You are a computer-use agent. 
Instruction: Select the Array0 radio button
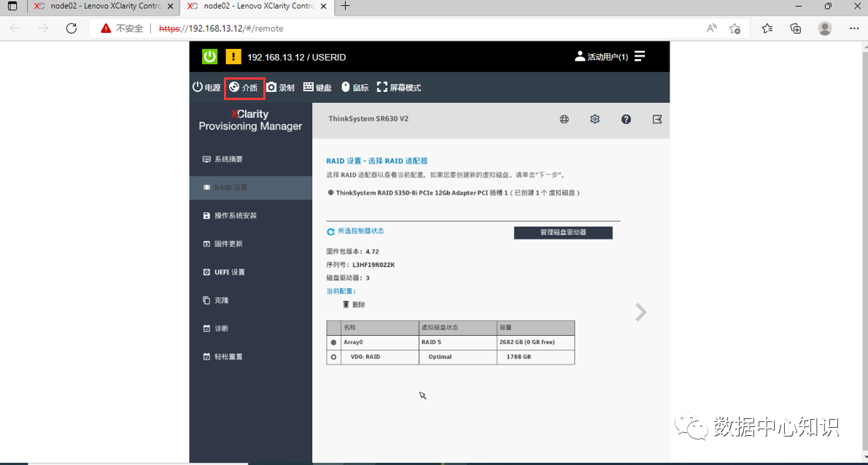(333, 342)
